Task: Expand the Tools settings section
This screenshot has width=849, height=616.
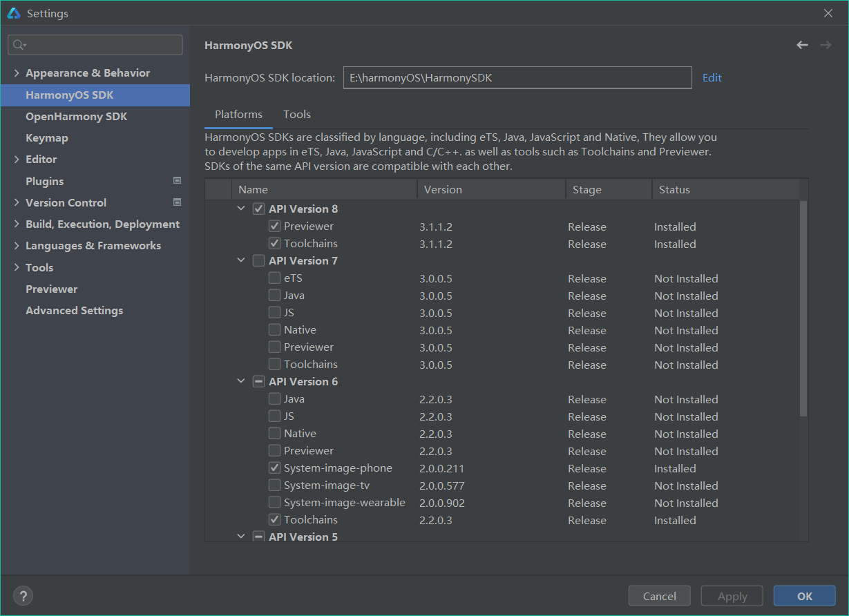Action: 17,267
